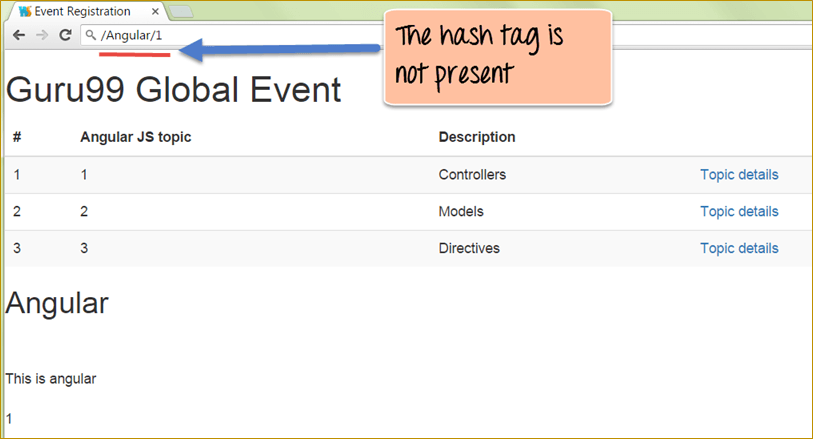Reload the page with the refresh icon
This screenshot has width=813, height=439.
[x=65, y=35]
